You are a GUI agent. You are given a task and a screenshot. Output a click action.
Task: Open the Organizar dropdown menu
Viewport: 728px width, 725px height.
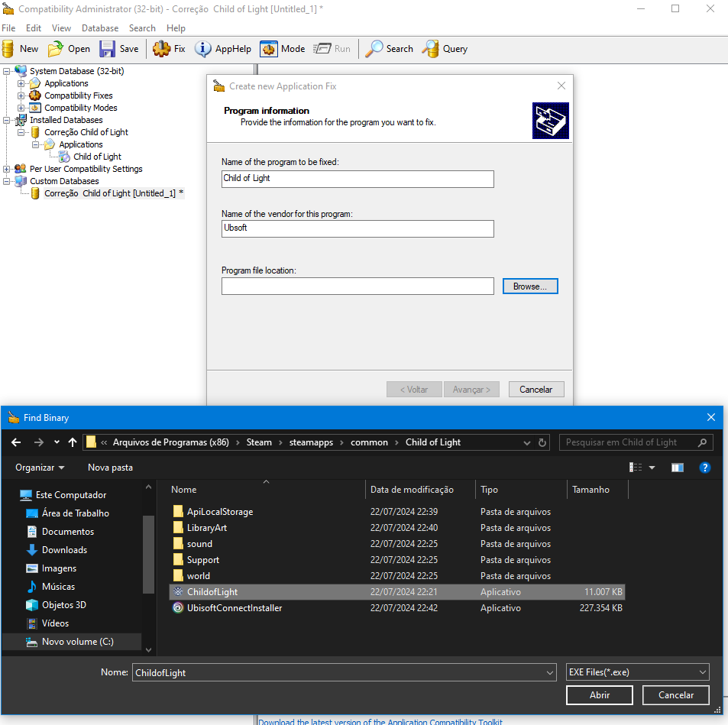pyautogui.click(x=40, y=468)
